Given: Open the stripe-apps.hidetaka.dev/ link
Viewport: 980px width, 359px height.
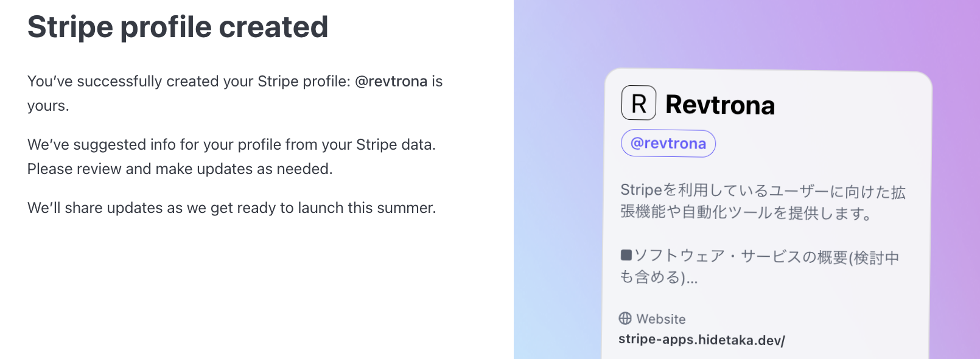Looking at the screenshot, I should [702, 340].
